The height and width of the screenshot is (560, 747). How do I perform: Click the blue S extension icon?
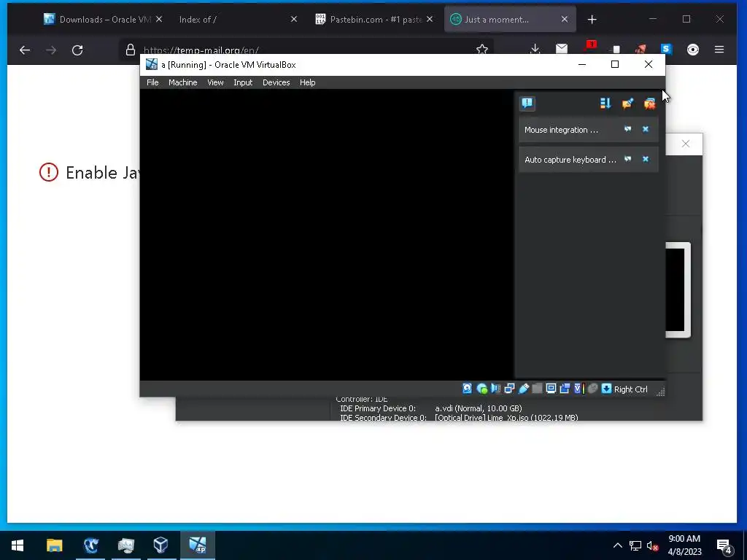tap(666, 49)
